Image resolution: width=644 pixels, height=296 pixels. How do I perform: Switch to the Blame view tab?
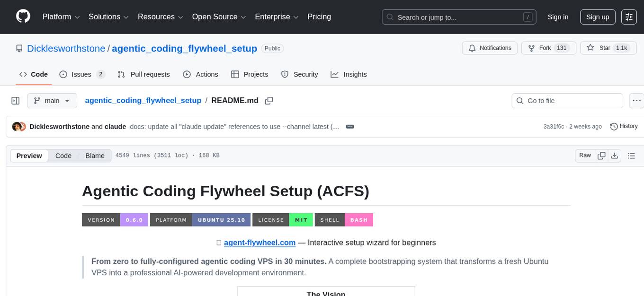pyautogui.click(x=95, y=156)
